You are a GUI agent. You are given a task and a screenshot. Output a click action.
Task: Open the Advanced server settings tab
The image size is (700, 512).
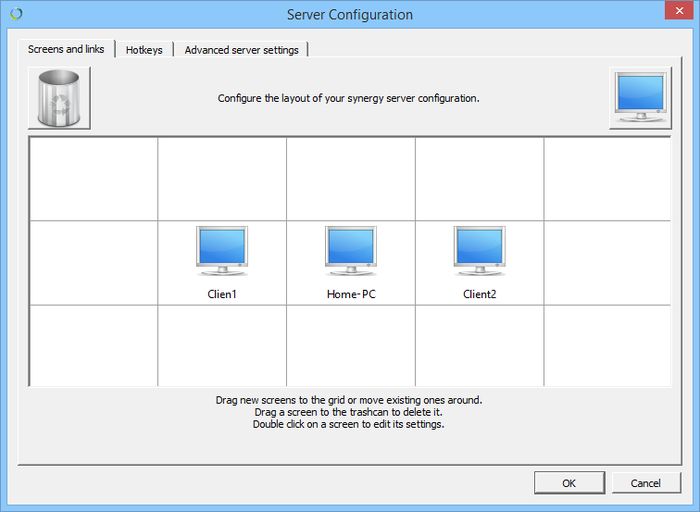pos(241,50)
